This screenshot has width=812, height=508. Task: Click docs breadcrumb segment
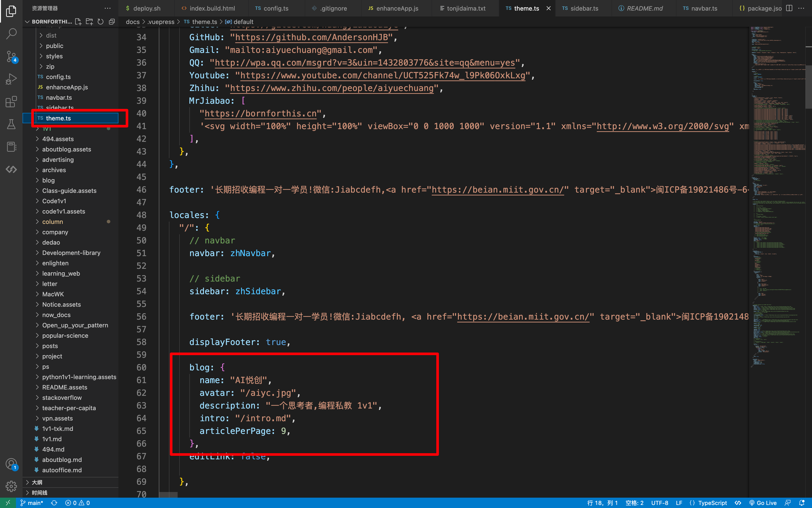[x=133, y=22]
